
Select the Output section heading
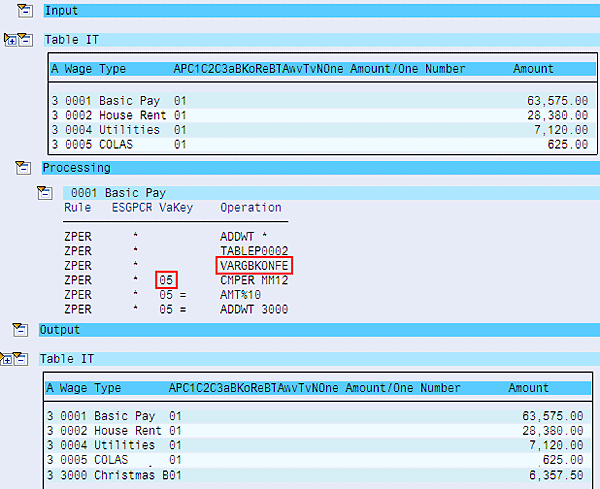pos(62,329)
